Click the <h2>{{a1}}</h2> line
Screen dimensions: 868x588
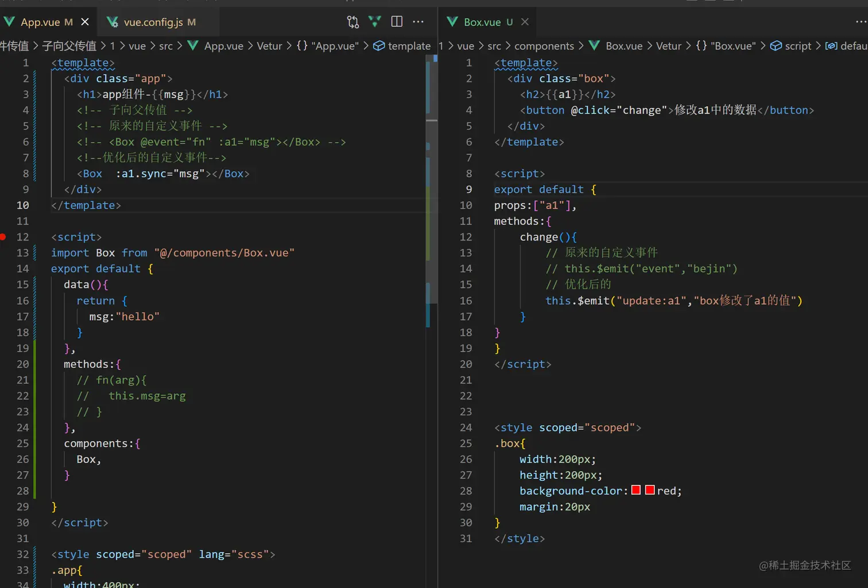568,95
